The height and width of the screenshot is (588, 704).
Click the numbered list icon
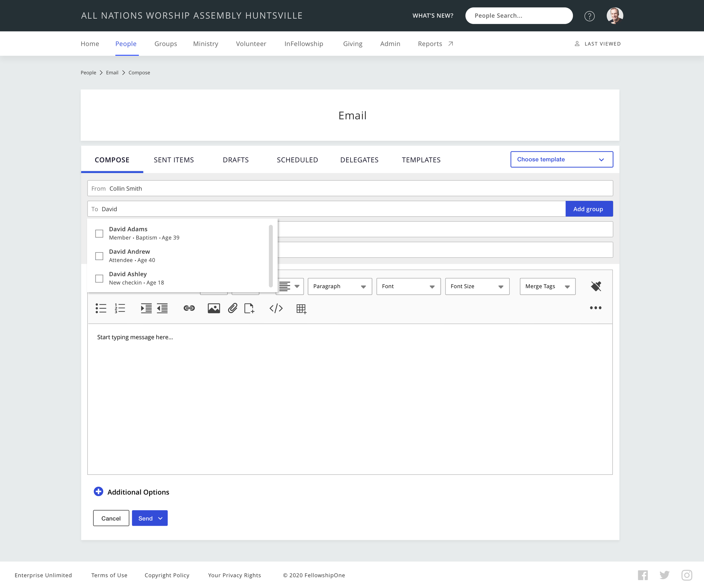point(120,308)
